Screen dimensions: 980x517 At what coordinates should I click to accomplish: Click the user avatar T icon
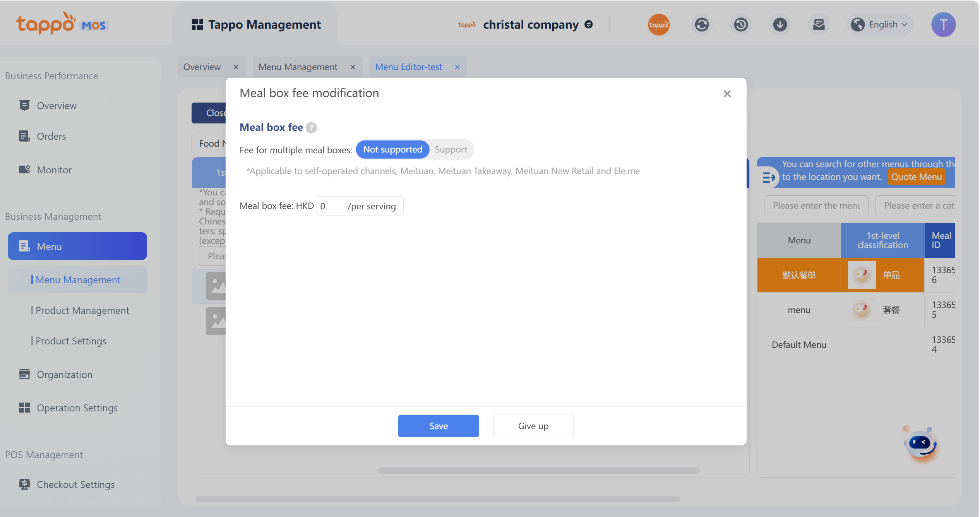(943, 25)
